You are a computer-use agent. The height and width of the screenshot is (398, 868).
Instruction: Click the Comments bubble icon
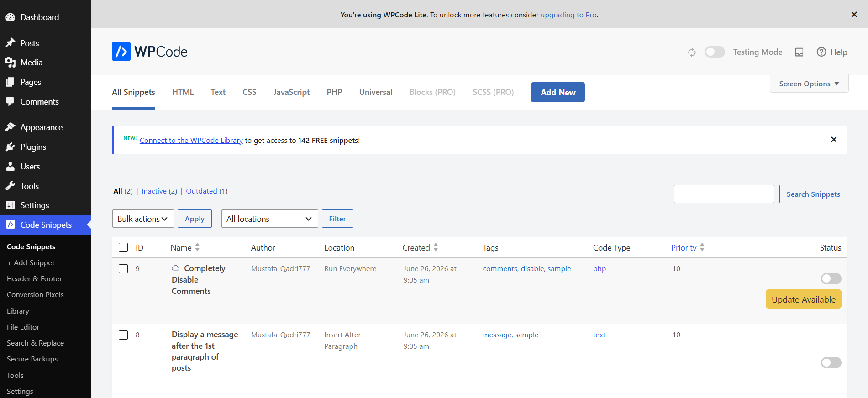tap(11, 101)
